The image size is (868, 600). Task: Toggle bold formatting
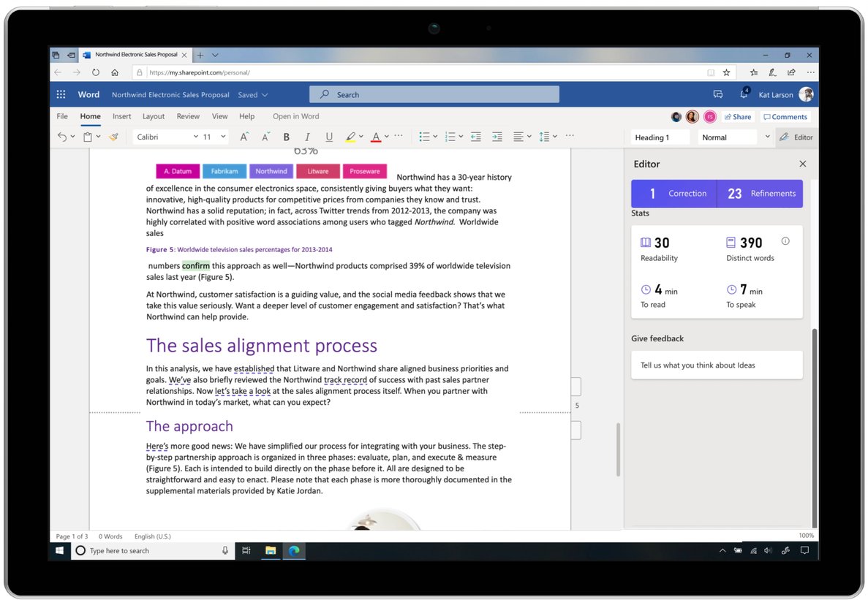(x=286, y=137)
